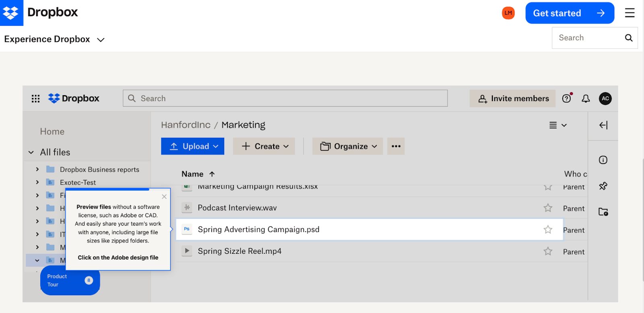Image resolution: width=644 pixels, height=313 pixels.
Task: Close the Preview files tooltip
Action: [164, 197]
